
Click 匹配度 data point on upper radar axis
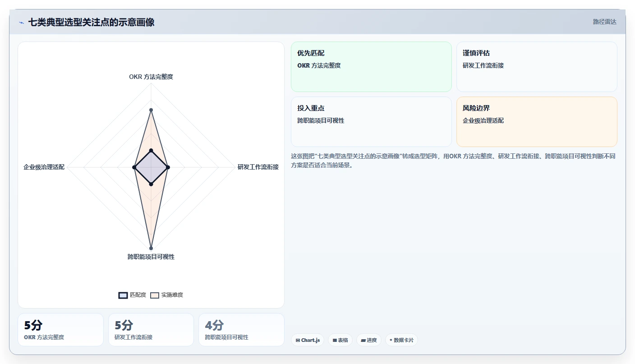click(x=151, y=150)
